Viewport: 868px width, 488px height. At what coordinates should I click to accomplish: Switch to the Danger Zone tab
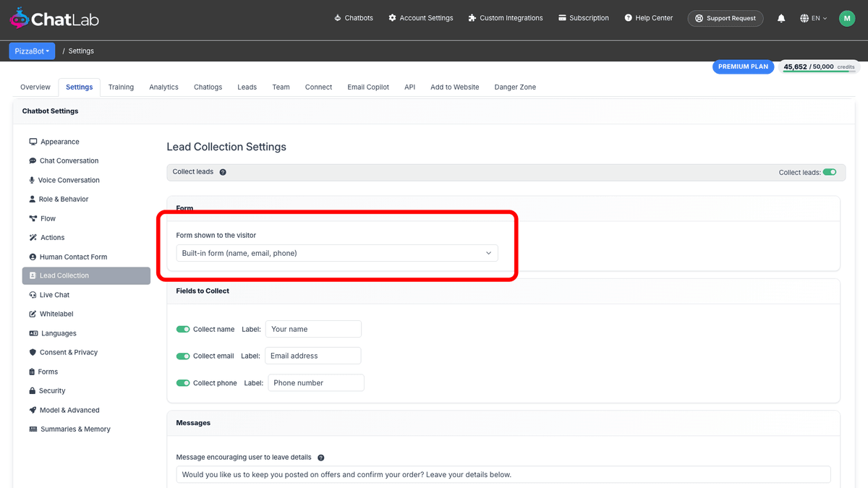(x=516, y=87)
